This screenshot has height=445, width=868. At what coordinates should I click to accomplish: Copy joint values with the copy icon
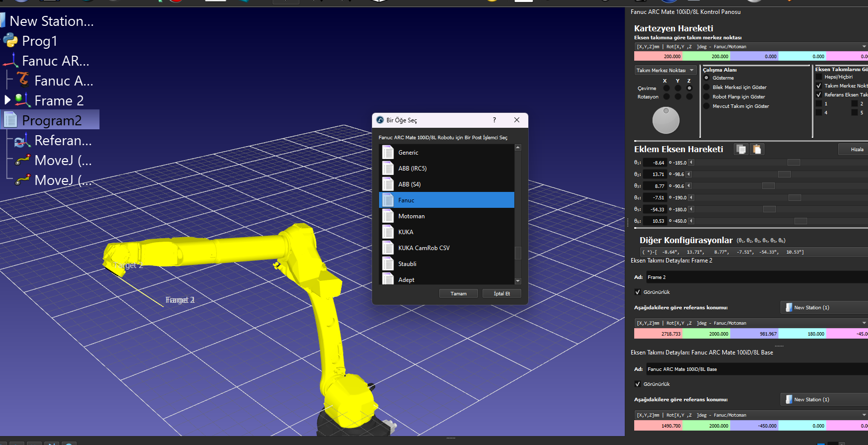[x=741, y=149]
